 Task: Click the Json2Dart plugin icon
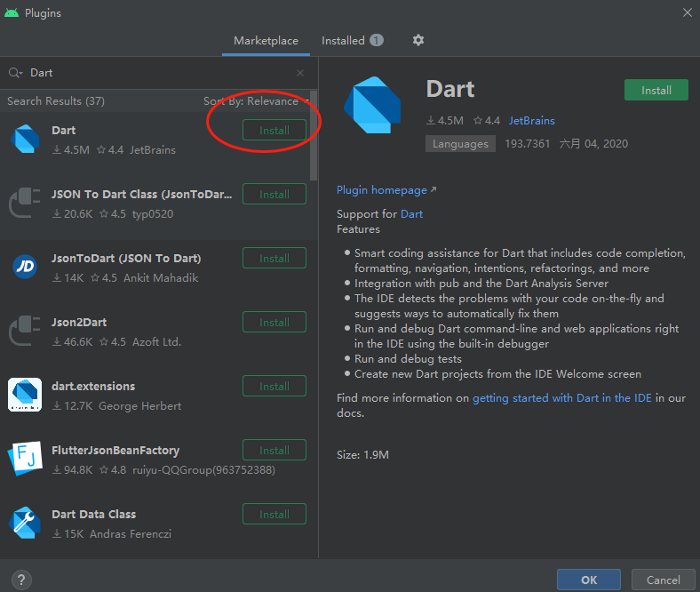[25, 331]
